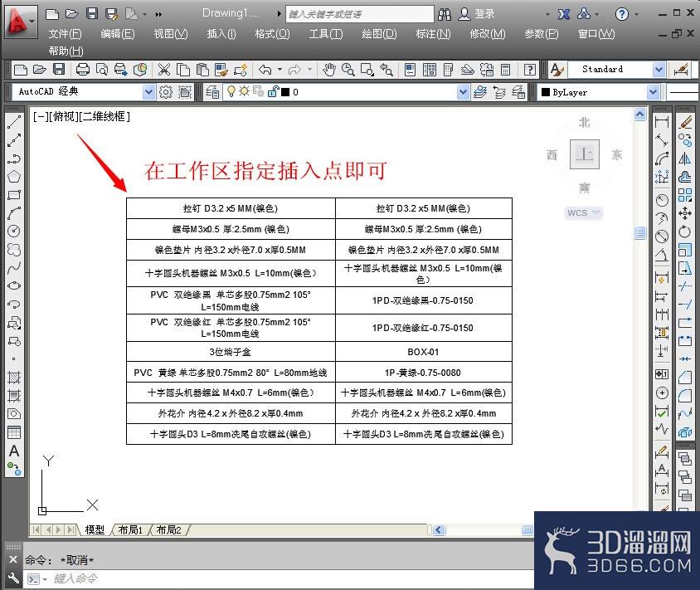
Task: Click the ViewCube 北 north label
Action: [x=585, y=122]
